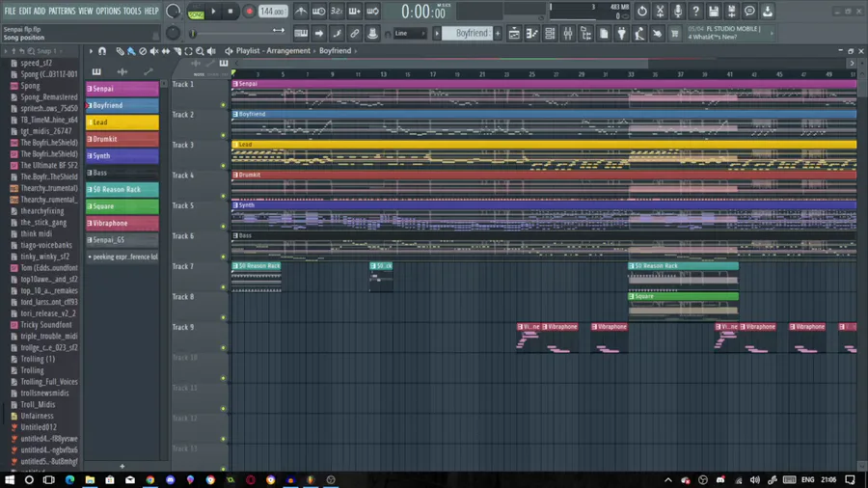The image size is (868, 488).
Task: Enable wait for input before playing
Action: click(319, 11)
